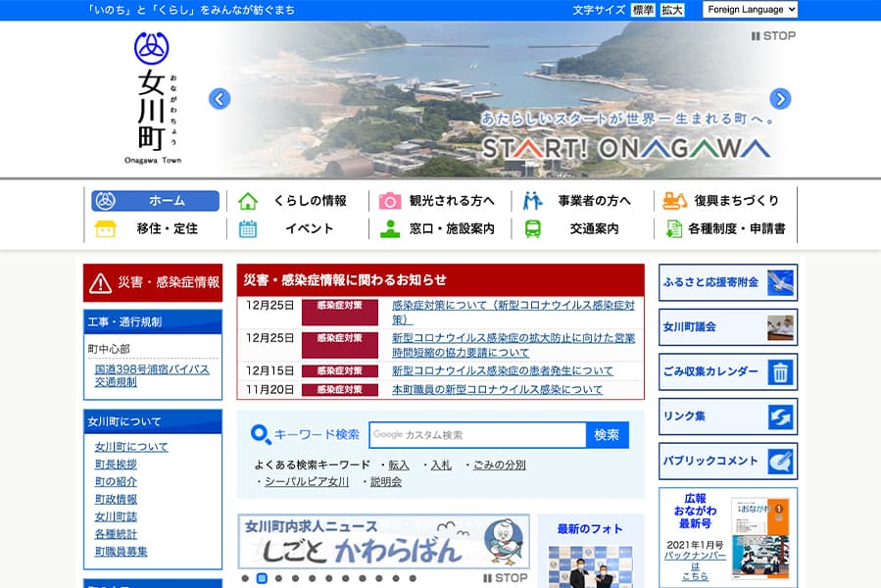The height and width of the screenshot is (588, 881).
Task: Click the 検索 search button
Action: click(x=607, y=435)
